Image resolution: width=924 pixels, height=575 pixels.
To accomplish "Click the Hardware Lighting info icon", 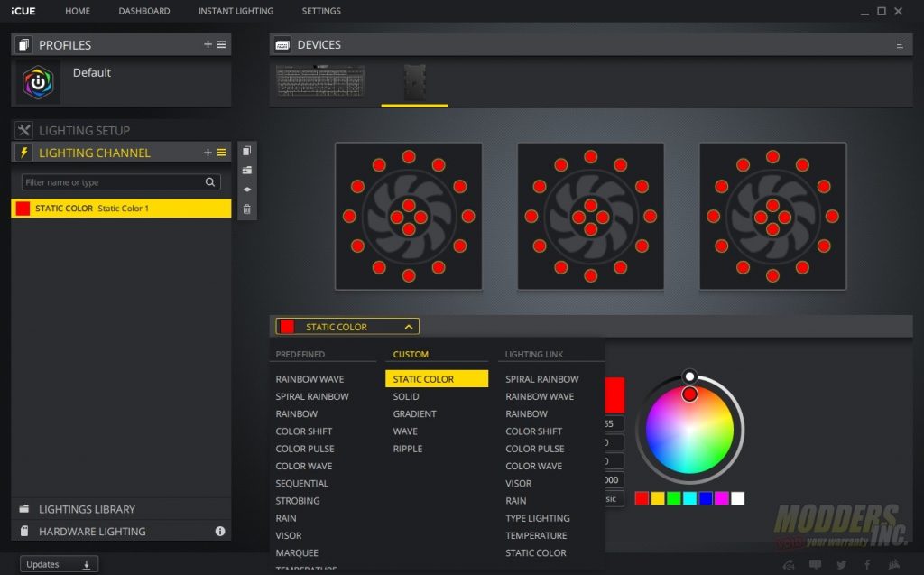I will pos(220,532).
